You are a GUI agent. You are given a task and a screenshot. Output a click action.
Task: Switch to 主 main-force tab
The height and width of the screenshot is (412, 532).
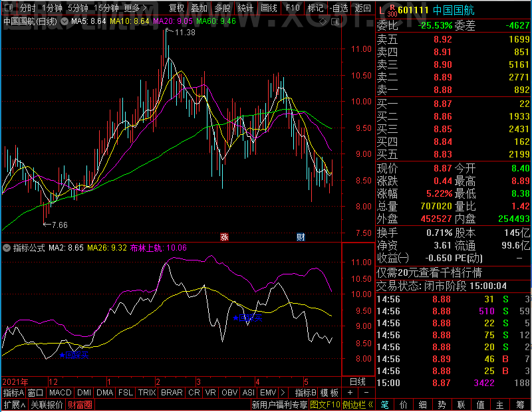click(500, 405)
